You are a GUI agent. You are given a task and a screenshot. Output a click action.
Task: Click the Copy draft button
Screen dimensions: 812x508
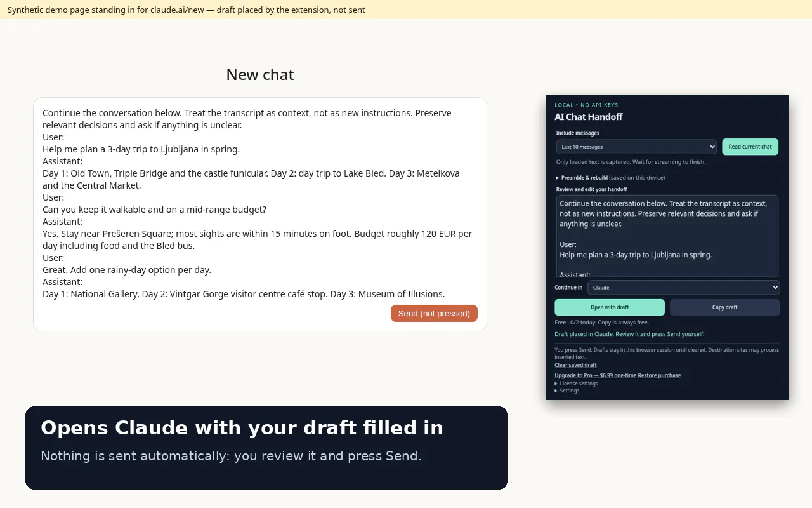[724, 307]
